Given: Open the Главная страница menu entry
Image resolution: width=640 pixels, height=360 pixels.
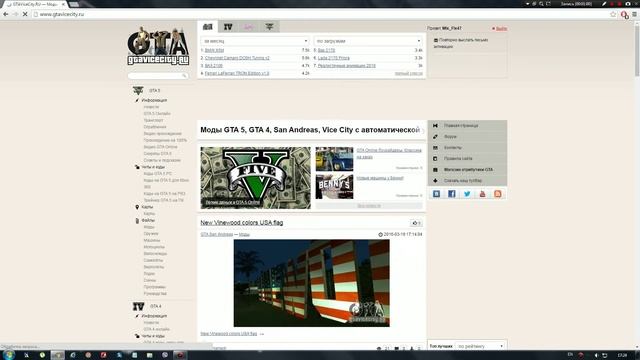Looking at the screenshot, I should pyautogui.click(x=461, y=126).
